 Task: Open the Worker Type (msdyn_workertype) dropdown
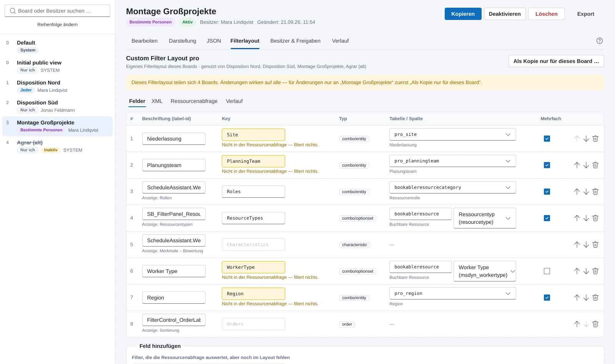click(485, 271)
